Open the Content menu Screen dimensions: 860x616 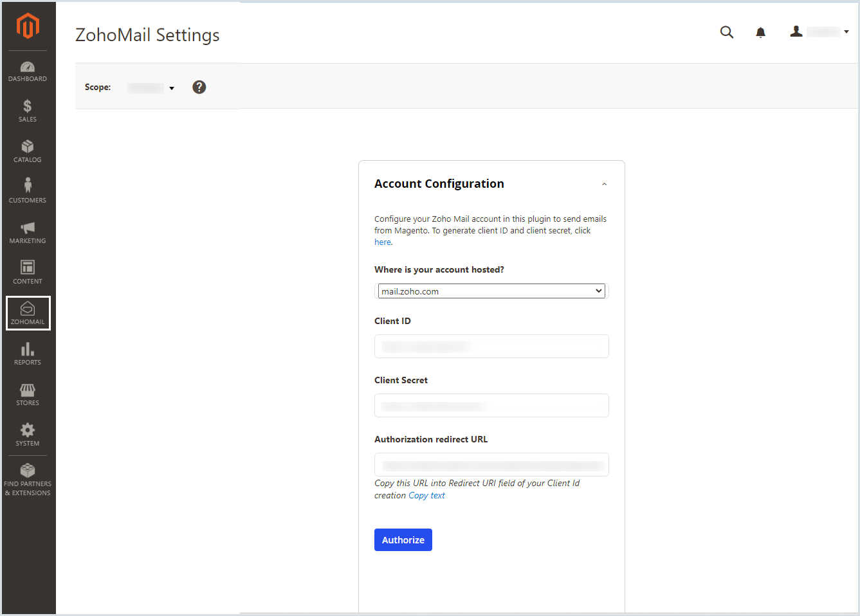[28, 273]
